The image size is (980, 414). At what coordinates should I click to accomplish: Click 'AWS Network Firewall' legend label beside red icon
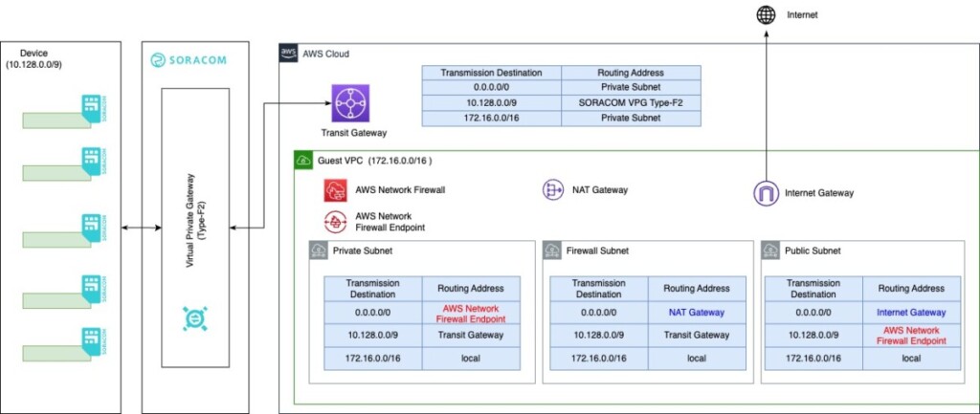(x=400, y=189)
